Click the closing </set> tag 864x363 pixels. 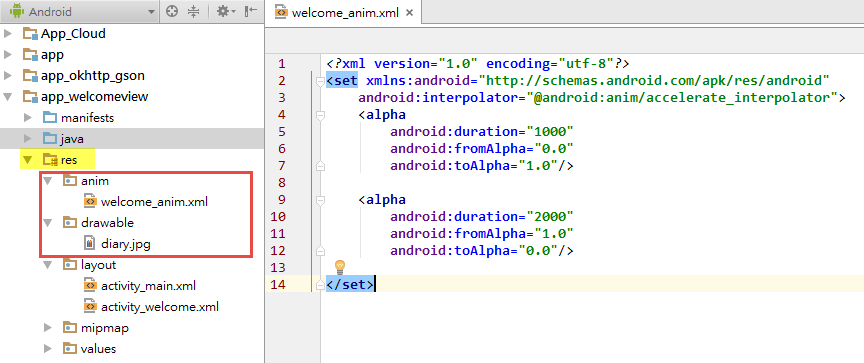(350, 285)
